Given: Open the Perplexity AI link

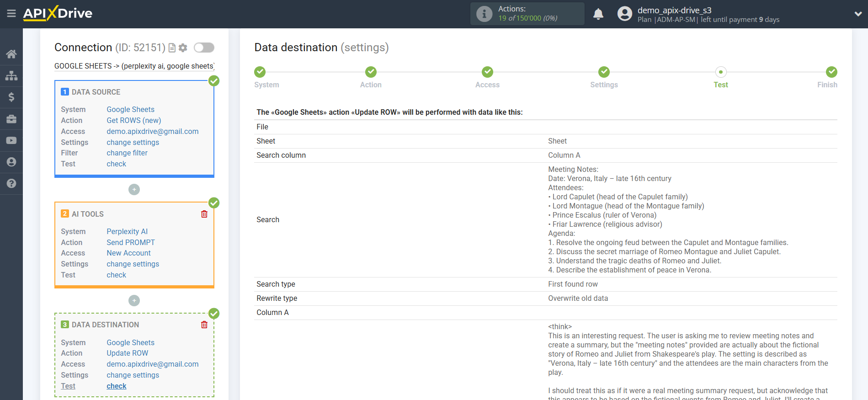Looking at the screenshot, I should (x=127, y=231).
